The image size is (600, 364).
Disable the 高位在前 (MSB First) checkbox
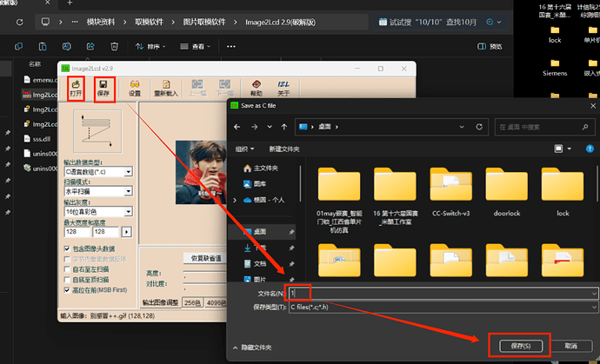tap(68, 290)
